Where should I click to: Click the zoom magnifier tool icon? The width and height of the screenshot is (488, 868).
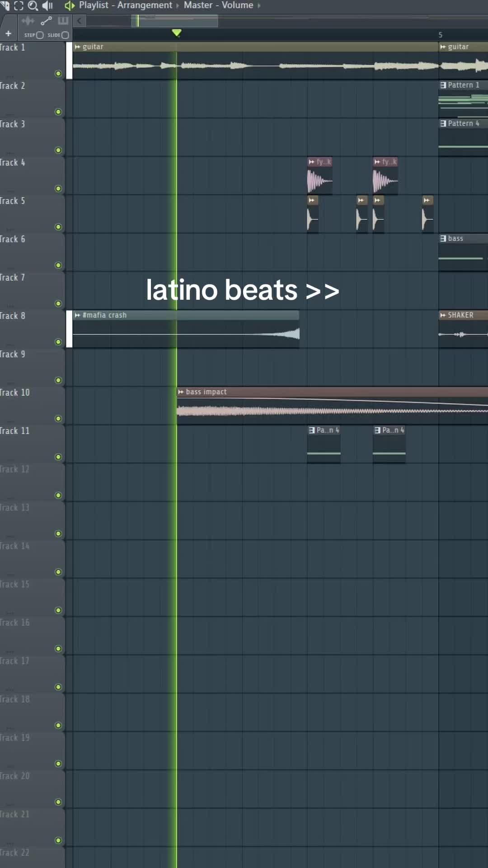pyautogui.click(x=33, y=5)
